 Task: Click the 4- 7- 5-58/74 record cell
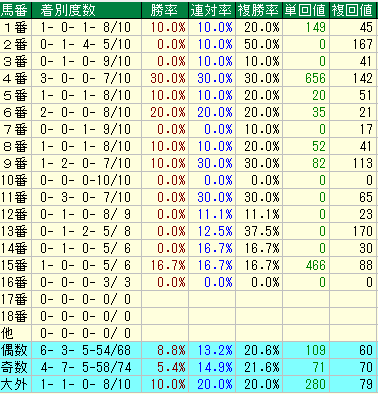click(x=86, y=367)
